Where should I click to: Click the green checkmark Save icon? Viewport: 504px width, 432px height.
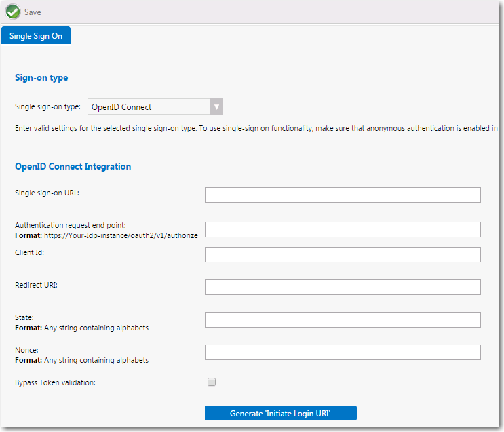coord(13,12)
